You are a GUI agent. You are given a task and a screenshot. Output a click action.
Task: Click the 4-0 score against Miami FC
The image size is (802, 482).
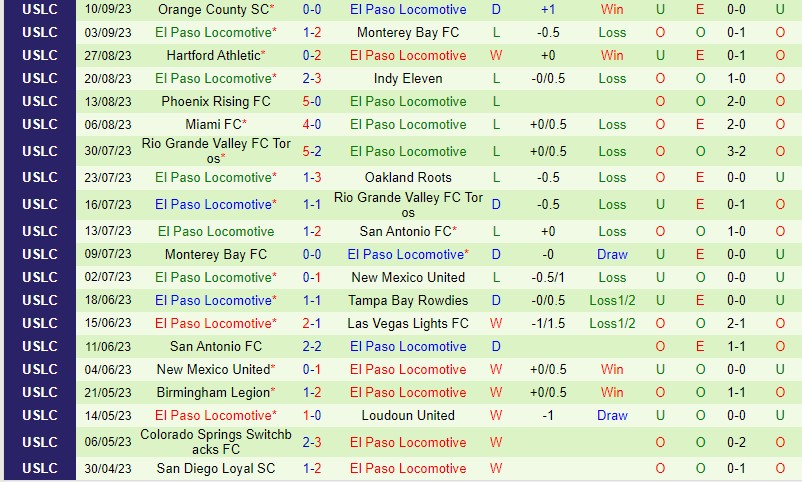[311, 124]
